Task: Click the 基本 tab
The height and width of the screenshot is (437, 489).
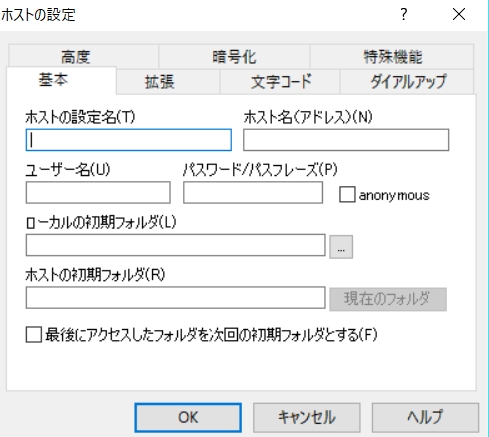Action: click(x=61, y=80)
